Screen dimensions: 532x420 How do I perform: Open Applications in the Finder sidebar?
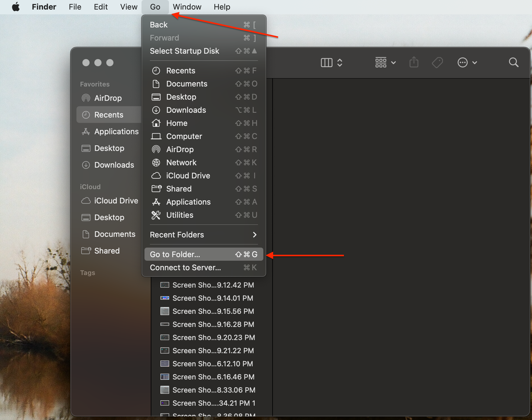click(109, 132)
